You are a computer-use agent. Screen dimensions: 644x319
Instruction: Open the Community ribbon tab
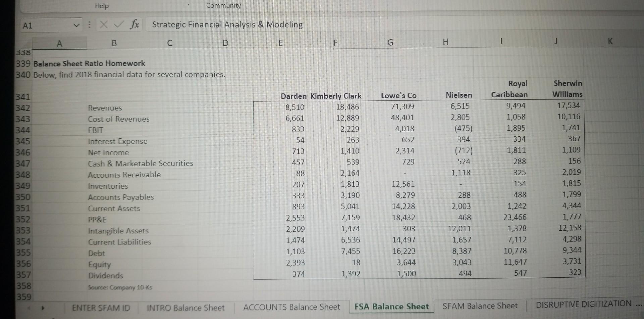point(223,5)
